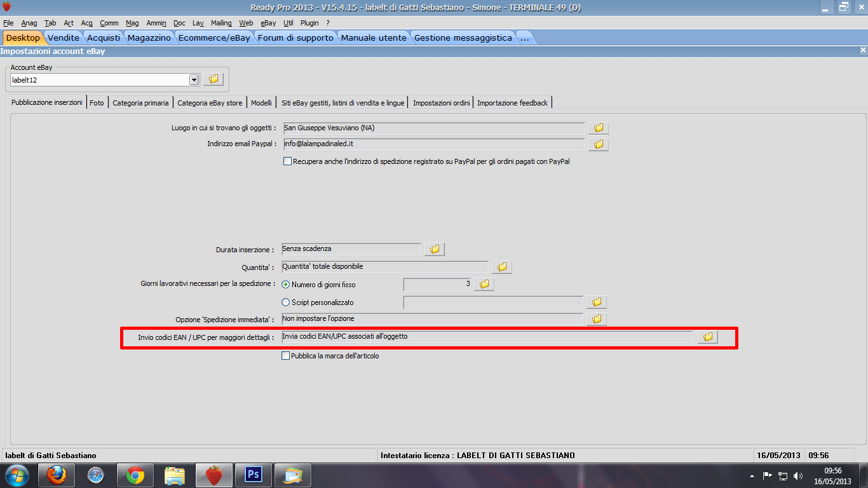Open folder icon next to Luogo oggetti field

coord(599,128)
